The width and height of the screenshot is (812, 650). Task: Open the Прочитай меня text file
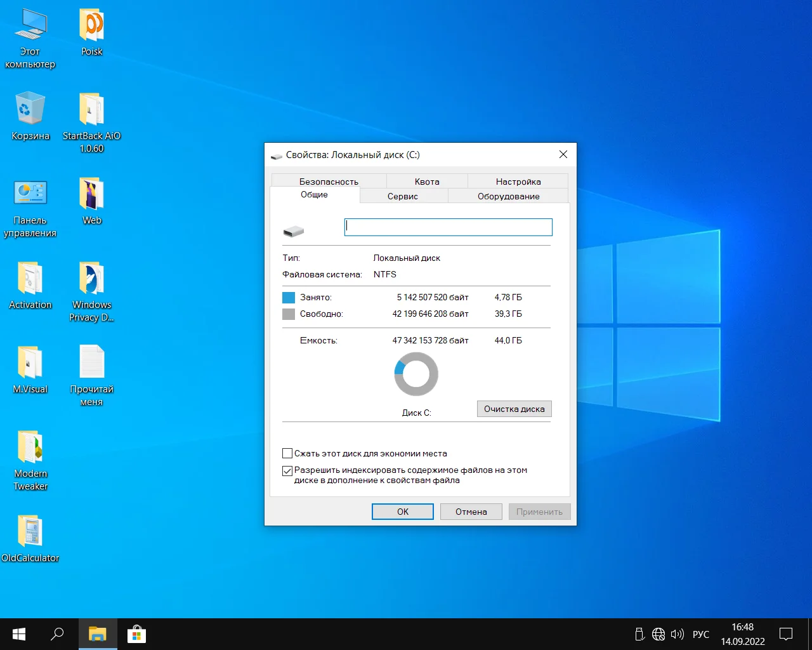pyautogui.click(x=91, y=362)
